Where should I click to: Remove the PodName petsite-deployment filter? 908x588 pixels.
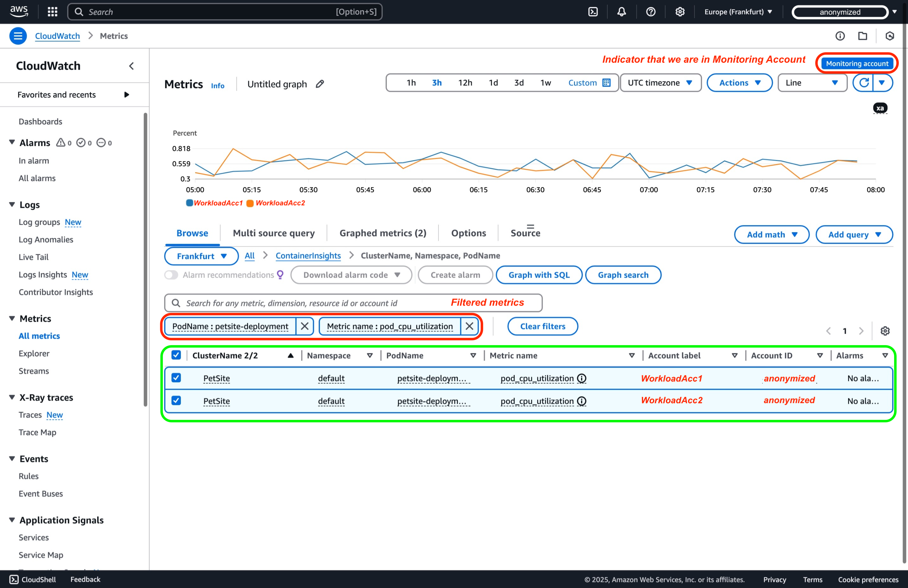pos(304,326)
